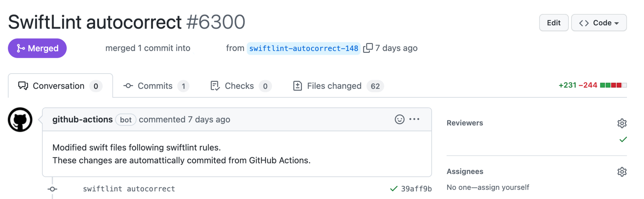
Task: Switch to the Files changed tab
Action: coord(334,86)
